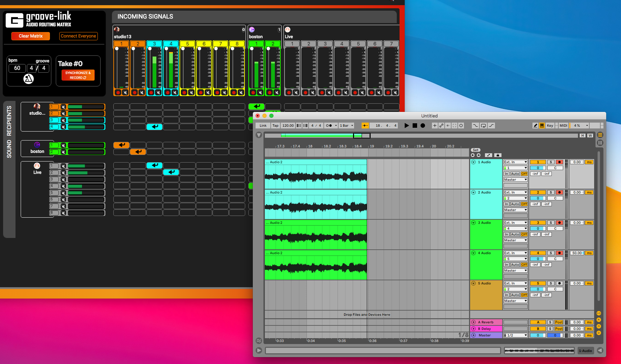
Task: Arm track 5 Audio for recording
Action: click(559, 283)
